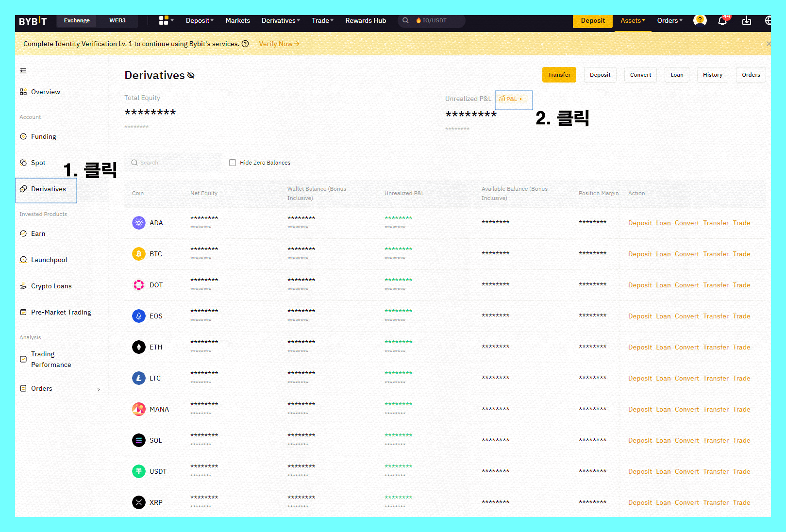Expand the Deposit dropdown in top navigation

[200, 20]
